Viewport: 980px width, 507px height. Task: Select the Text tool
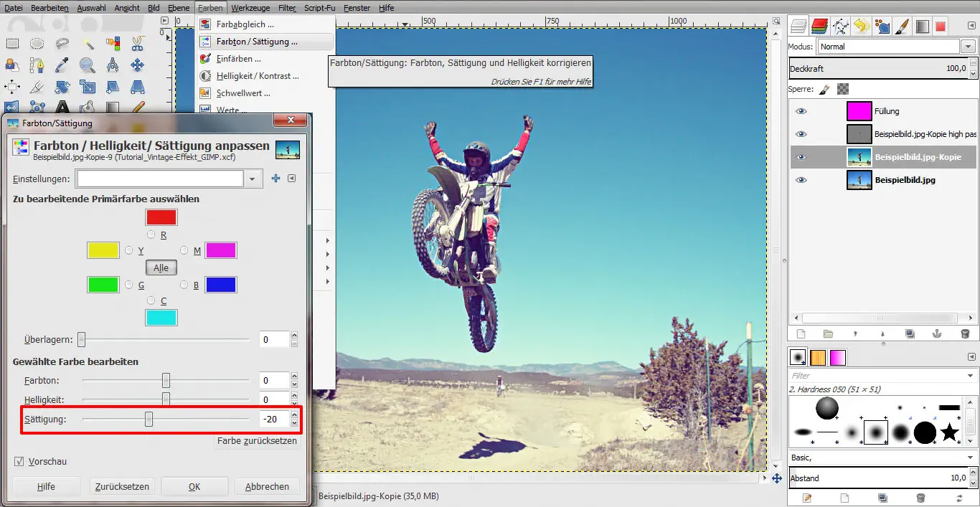coord(62,105)
